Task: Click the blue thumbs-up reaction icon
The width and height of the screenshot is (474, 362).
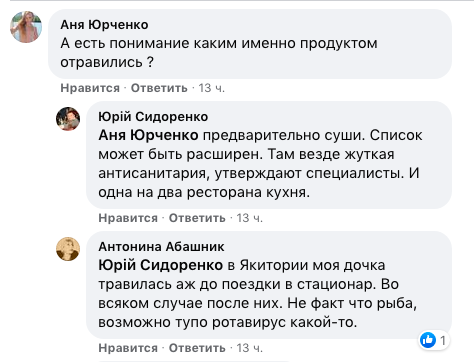Action: (428, 340)
